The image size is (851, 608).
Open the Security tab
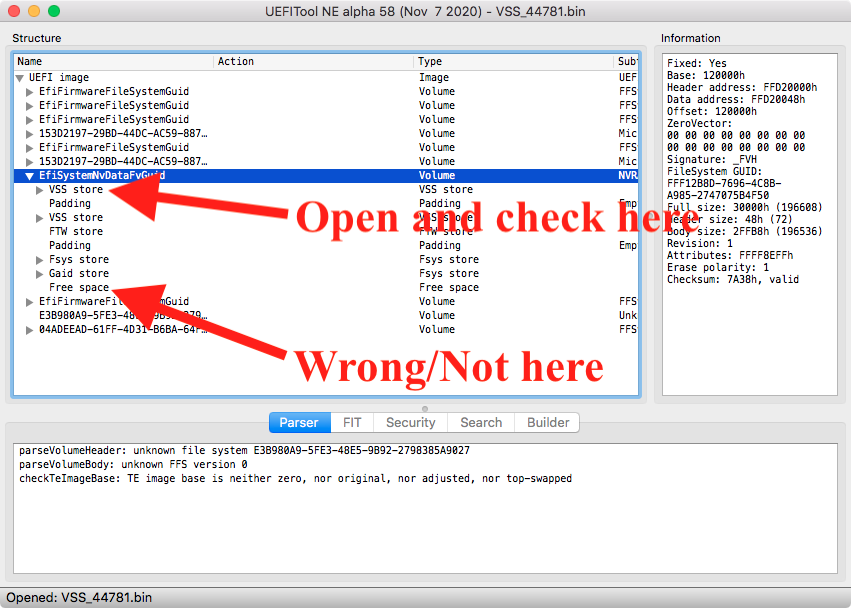pyautogui.click(x=411, y=422)
